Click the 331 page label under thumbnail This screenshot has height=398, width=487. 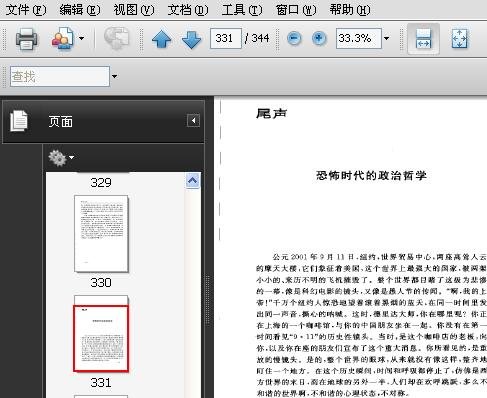(x=101, y=383)
